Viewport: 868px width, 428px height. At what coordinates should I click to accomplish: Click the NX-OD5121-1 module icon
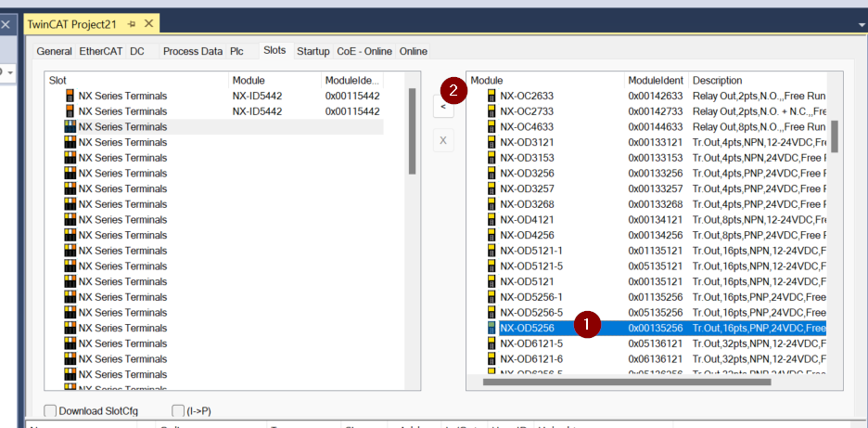coord(491,251)
